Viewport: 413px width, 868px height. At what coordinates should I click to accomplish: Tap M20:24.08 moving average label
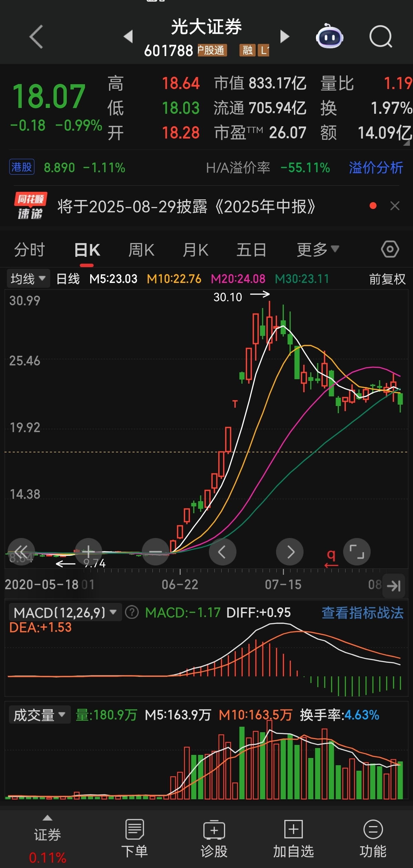click(x=238, y=279)
